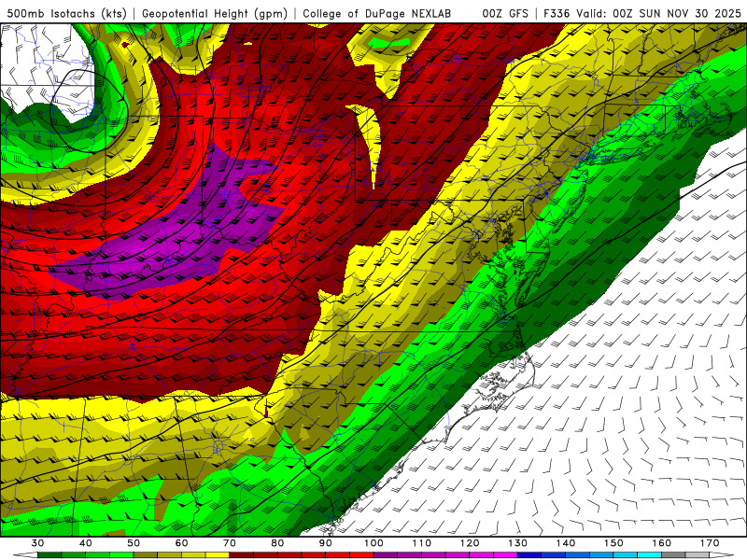Click the legend value '70'

[x=230, y=543]
